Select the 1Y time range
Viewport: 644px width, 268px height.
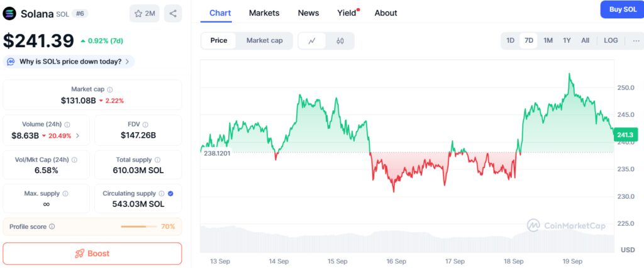[567, 40]
